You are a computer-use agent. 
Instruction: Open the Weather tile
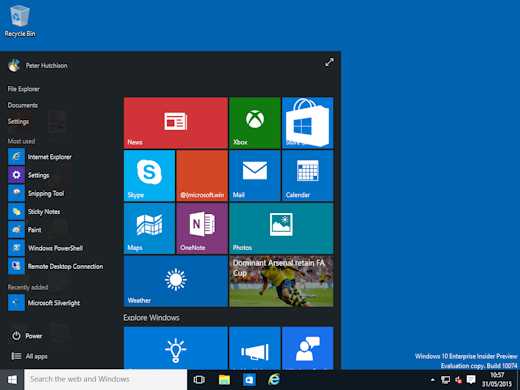coord(176,281)
